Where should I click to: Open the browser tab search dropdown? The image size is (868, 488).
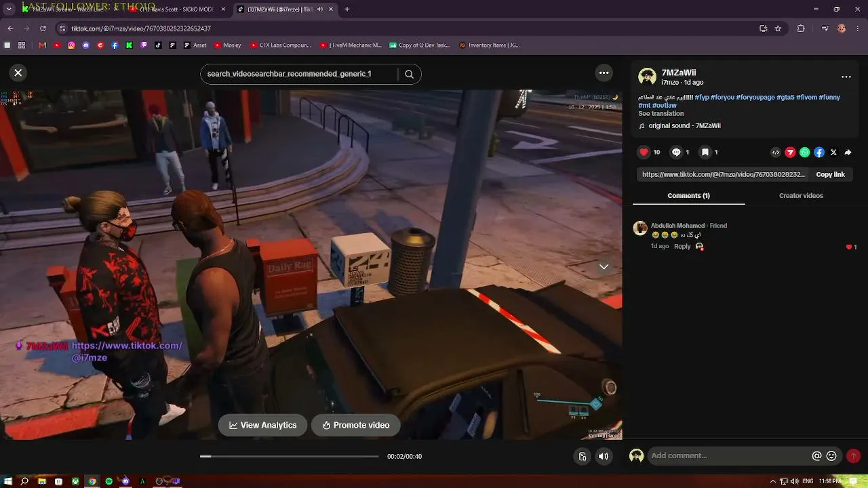(x=9, y=9)
